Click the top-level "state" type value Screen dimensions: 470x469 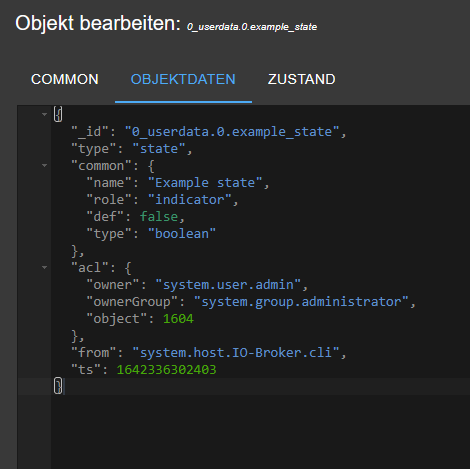pos(159,149)
